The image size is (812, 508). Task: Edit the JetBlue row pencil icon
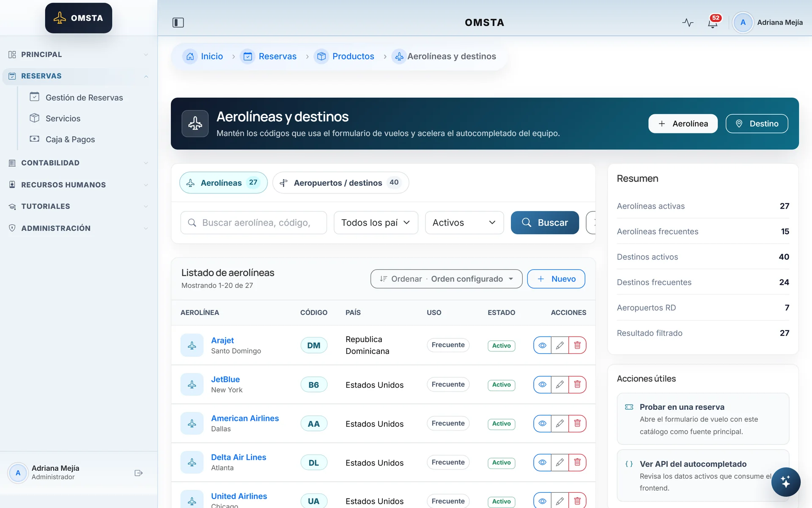(560, 384)
